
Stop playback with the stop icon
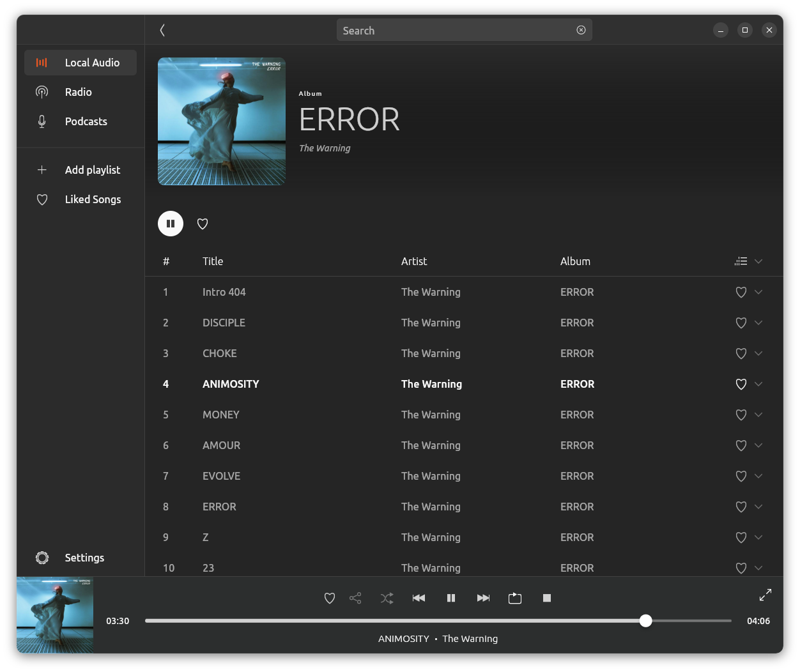coord(547,598)
